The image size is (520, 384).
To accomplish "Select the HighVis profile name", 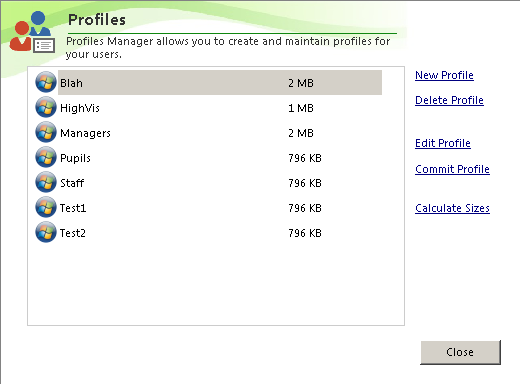I will pos(80,108).
